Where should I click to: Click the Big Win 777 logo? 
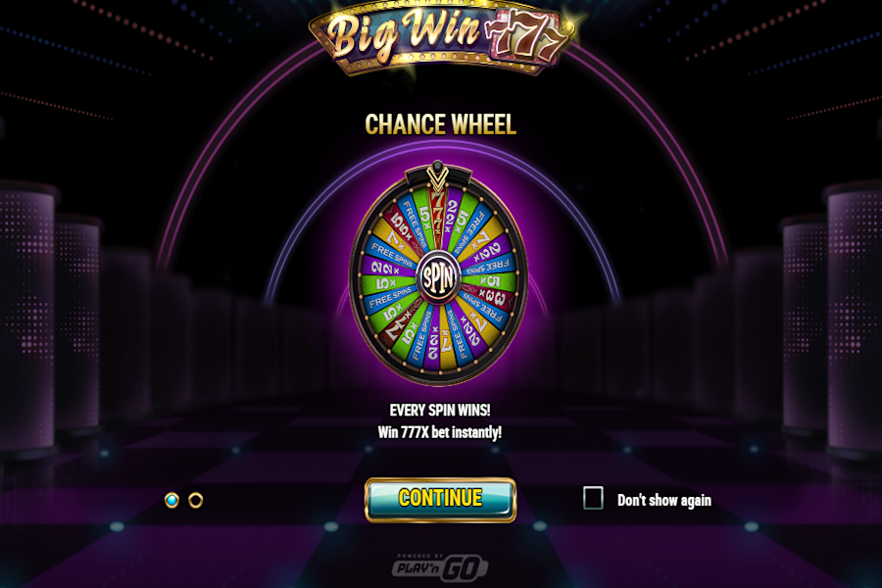tap(442, 39)
